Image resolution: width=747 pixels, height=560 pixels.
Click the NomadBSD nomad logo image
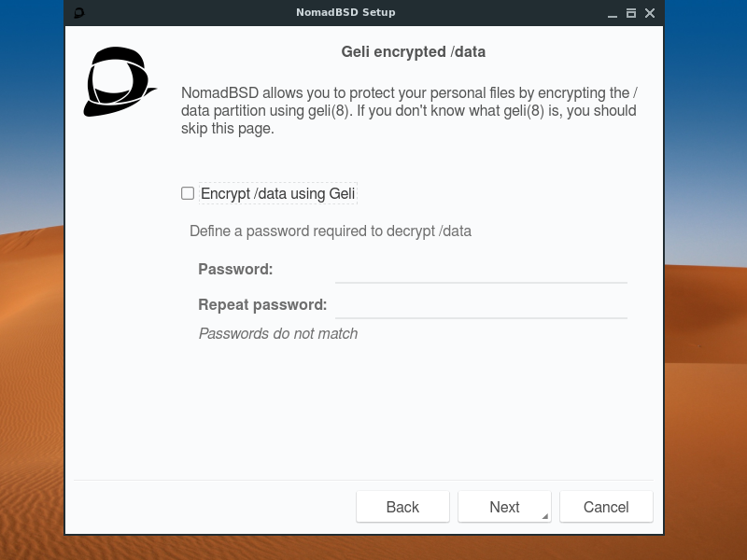120,81
